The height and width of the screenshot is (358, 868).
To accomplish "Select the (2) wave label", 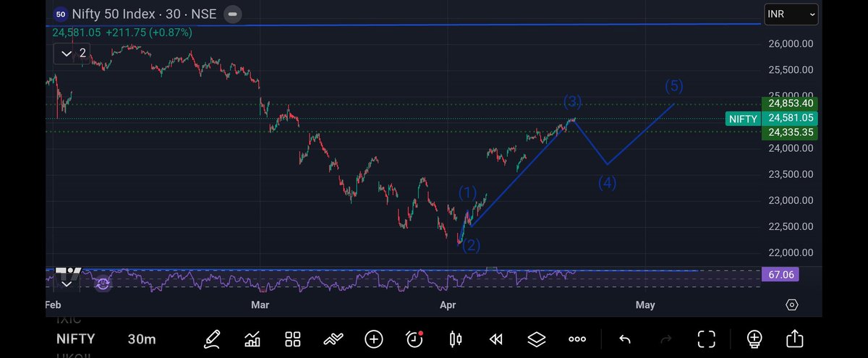I will (471, 245).
